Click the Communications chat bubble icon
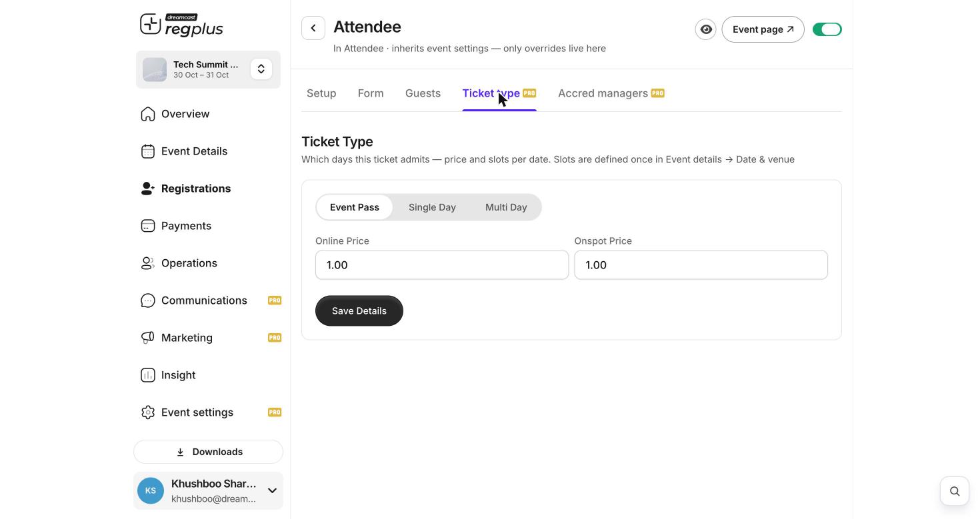The width and height of the screenshot is (980, 519). (x=148, y=300)
